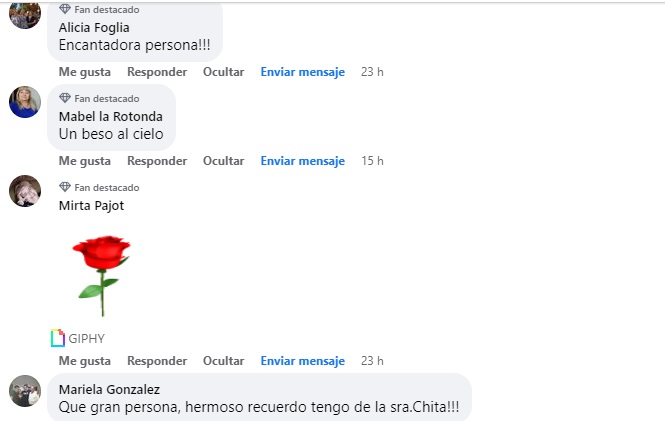665x421 pixels.
Task: Reply to Mabel la Rotonda's comment
Action: pyautogui.click(x=157, y=161)
